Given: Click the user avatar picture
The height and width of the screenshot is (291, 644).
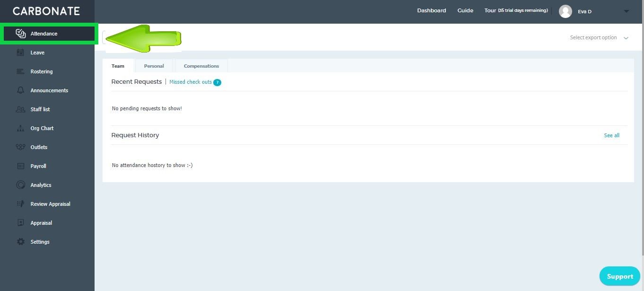Looking at the screenshot, I should point(566,11).
